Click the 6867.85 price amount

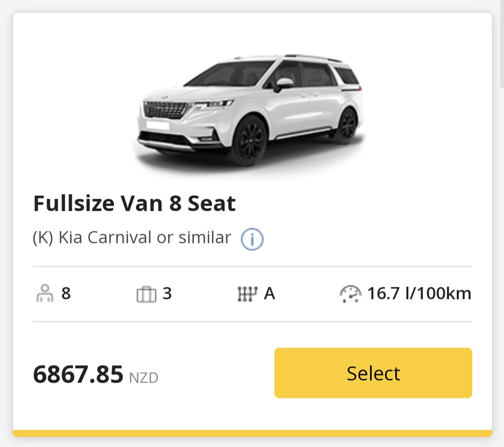(x=78, y=374)
